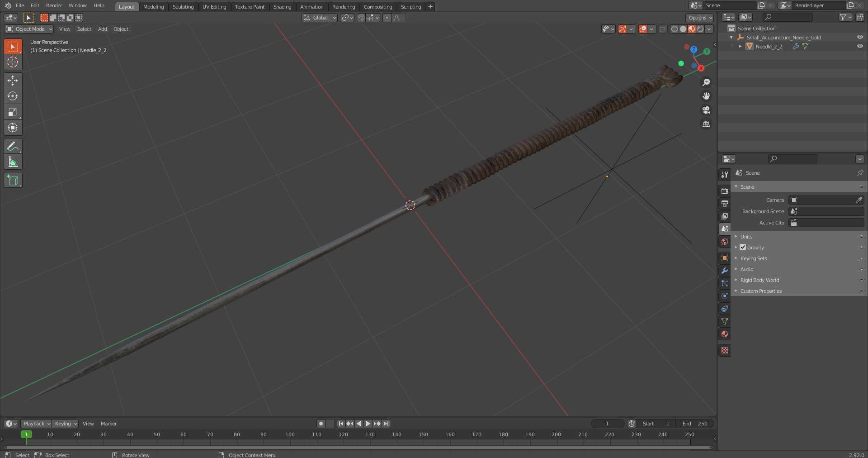Open the Object Constraints properties tab

(x=725, y=309)
